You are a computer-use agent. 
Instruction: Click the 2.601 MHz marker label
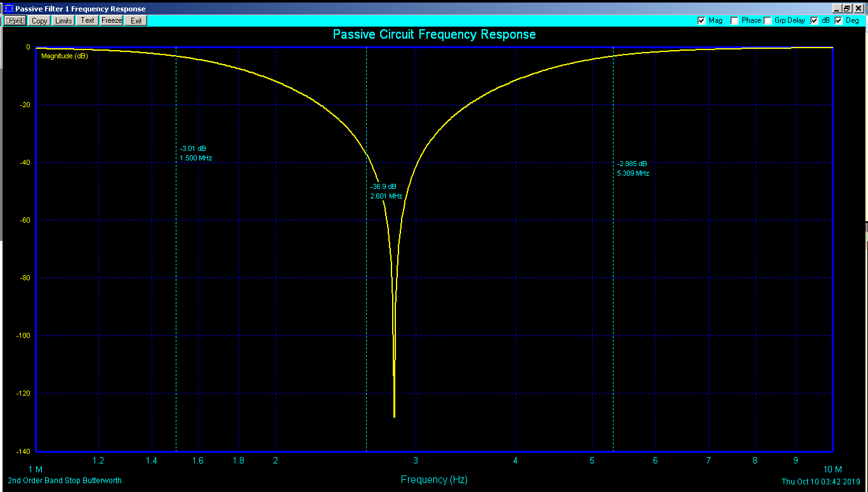pos(386,196)
